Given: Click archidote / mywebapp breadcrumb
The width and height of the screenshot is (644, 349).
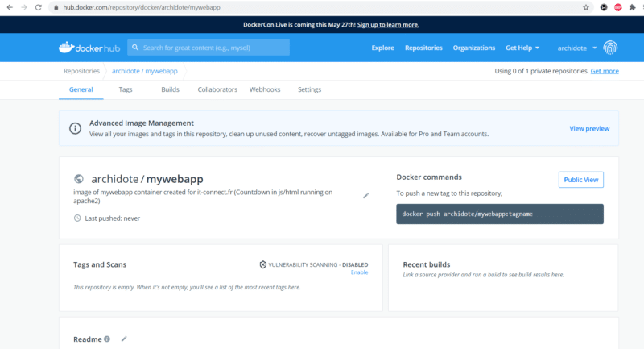Looking at the screenshot, I should 145,71.
